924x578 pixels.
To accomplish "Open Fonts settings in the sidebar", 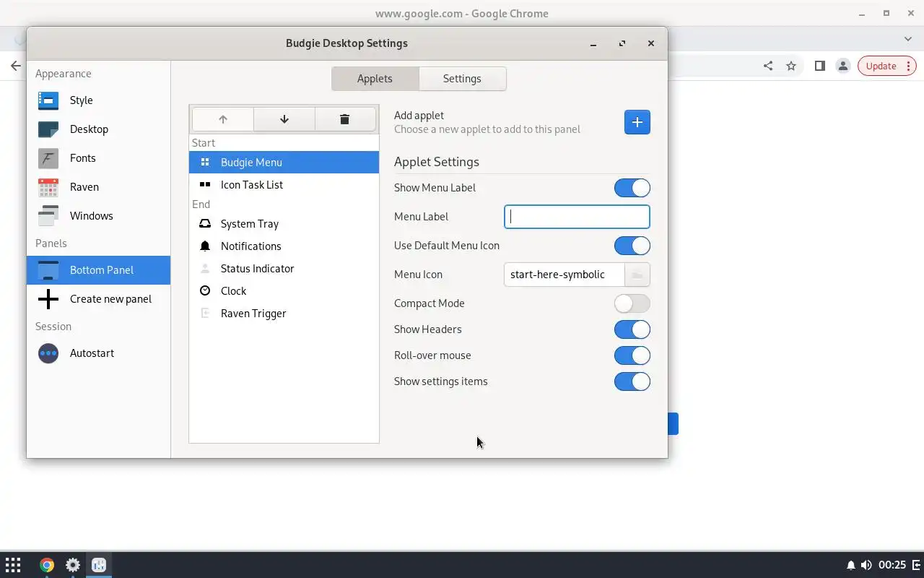I will tap(98, 158).
